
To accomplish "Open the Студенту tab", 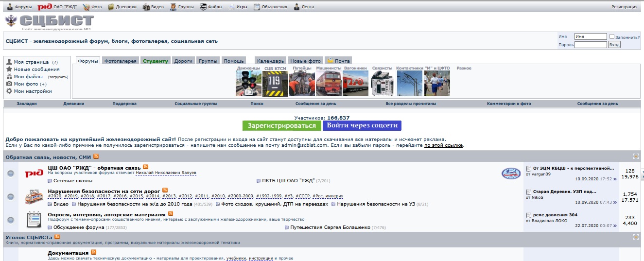I will tap(155, 61).
